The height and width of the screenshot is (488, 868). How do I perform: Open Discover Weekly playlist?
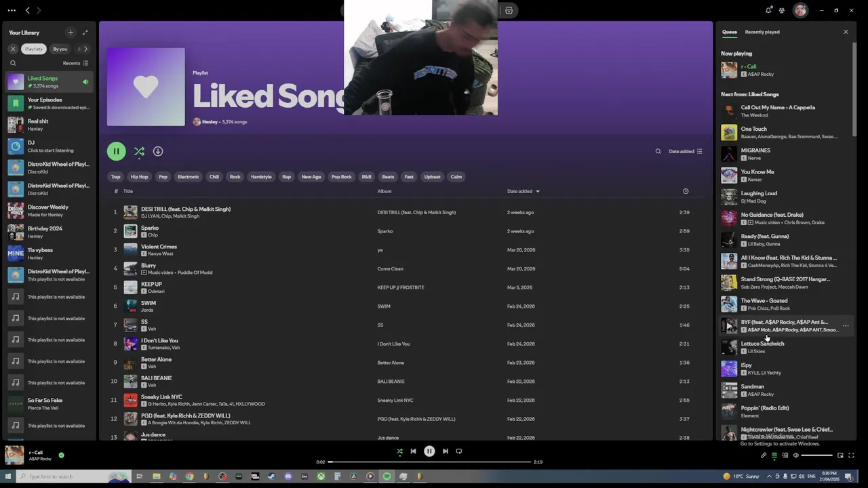click(x=50, y=211)
